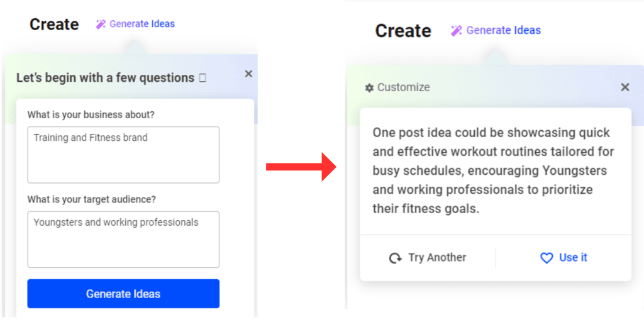This screenshot has height=322, width=644.
Task: Click the blue Generate Ideas button
Action: coord(123,294)
